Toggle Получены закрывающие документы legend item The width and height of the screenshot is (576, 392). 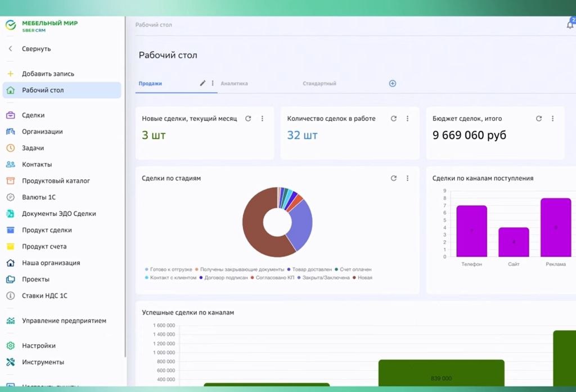[x=240, y=269]
